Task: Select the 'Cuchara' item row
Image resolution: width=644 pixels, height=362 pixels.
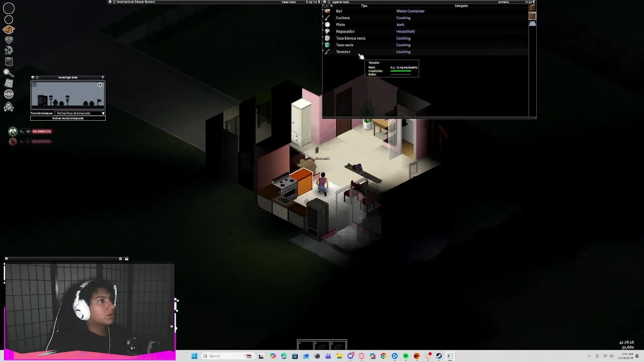Action: coord(425,18)
